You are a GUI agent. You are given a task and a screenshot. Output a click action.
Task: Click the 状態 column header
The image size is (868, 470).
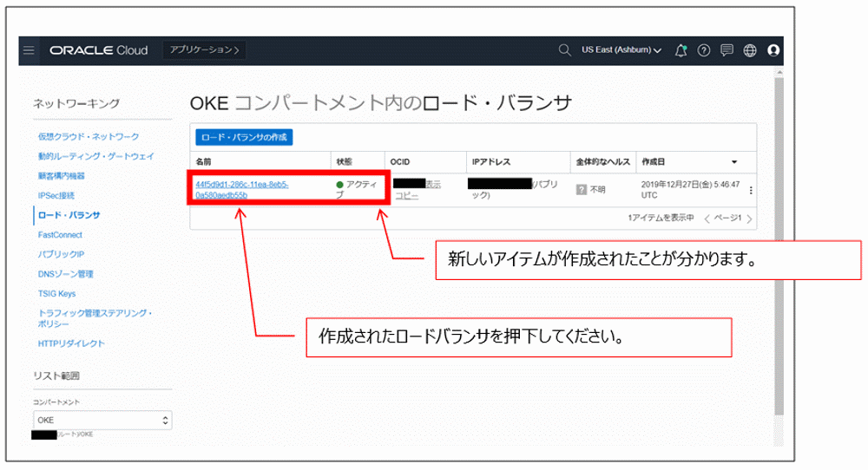[x=344, y=162]
